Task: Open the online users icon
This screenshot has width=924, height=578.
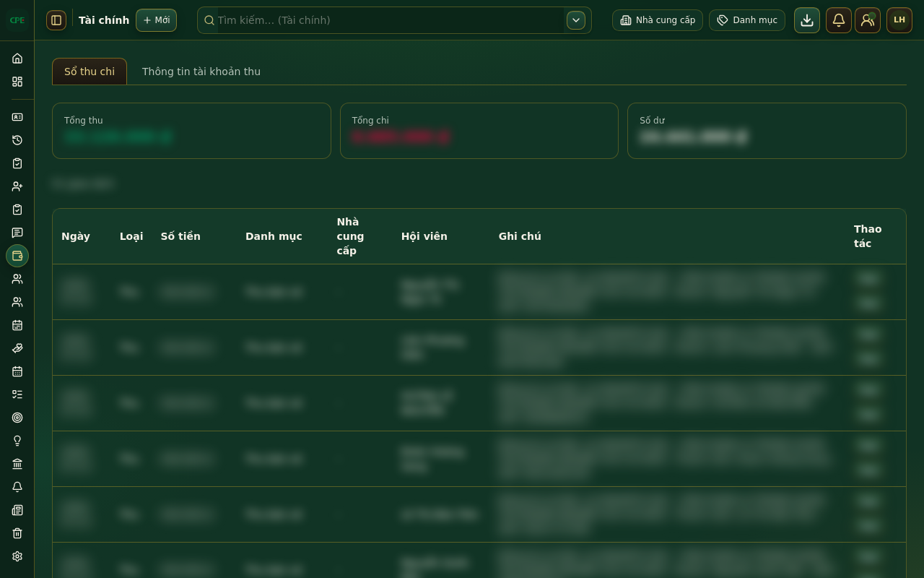Action: pos(868,20)
